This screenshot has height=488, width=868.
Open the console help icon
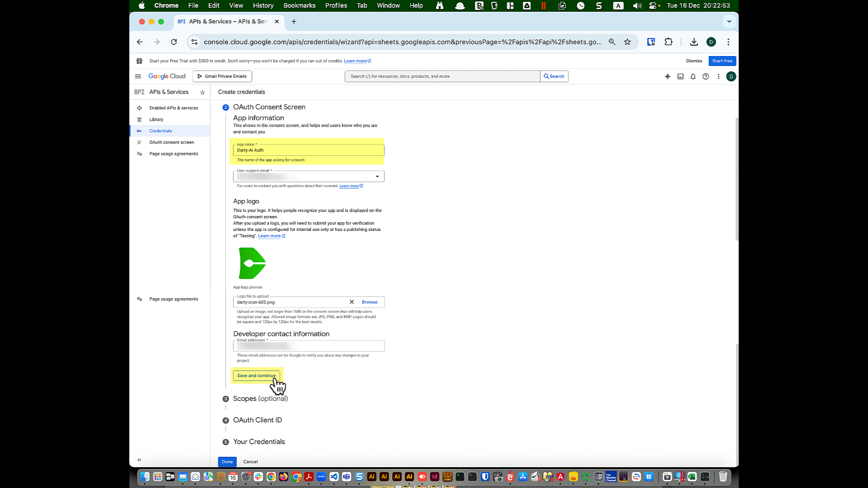[x=706, y=76]
